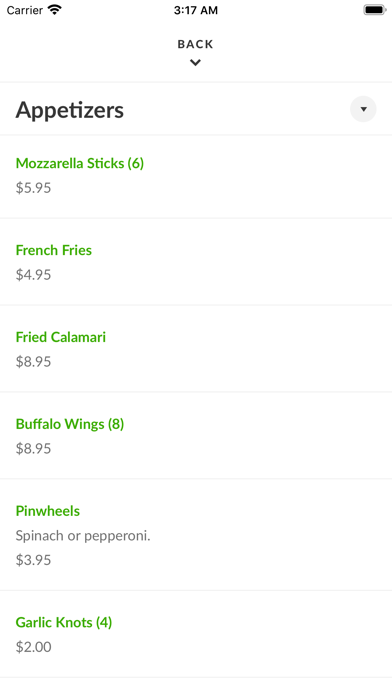Viewport: 392px width, 696px height.
Task: Choose Buffalo Wings (8) item
Action: [70, 424]
